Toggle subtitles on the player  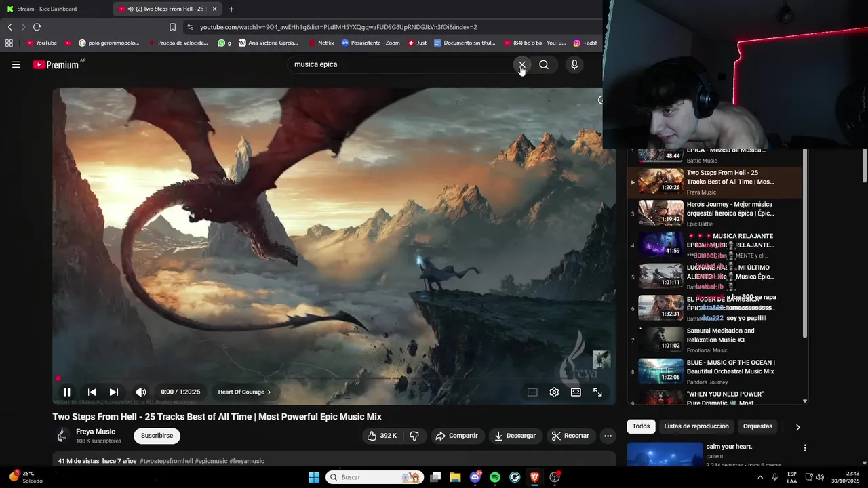(x=532, y=392)
